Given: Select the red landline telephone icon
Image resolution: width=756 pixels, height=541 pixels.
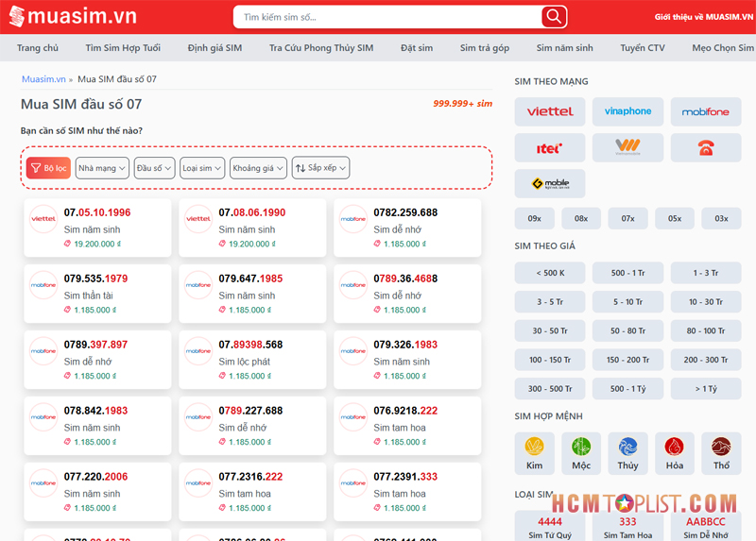Looking at the screenshot, I should coord(706,148).
